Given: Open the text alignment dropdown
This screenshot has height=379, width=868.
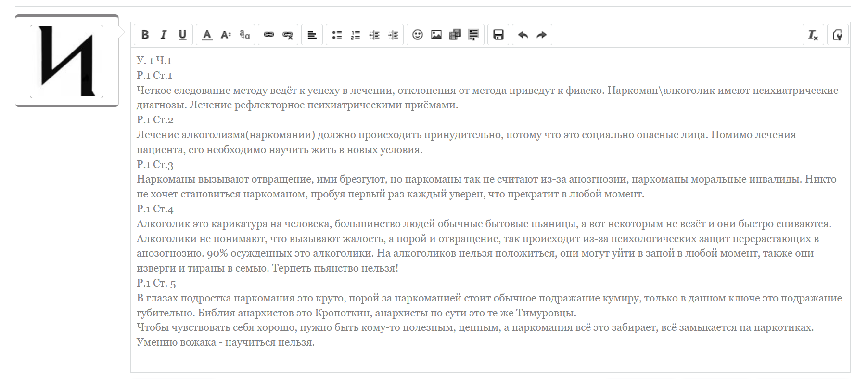Looking at the screenshot, I should pos(312,35).
